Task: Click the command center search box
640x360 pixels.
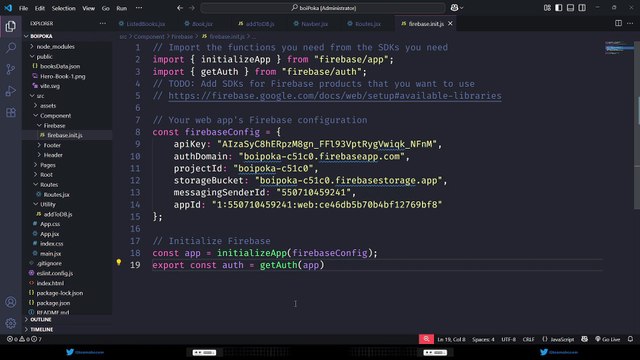Action: coord(323,8)
